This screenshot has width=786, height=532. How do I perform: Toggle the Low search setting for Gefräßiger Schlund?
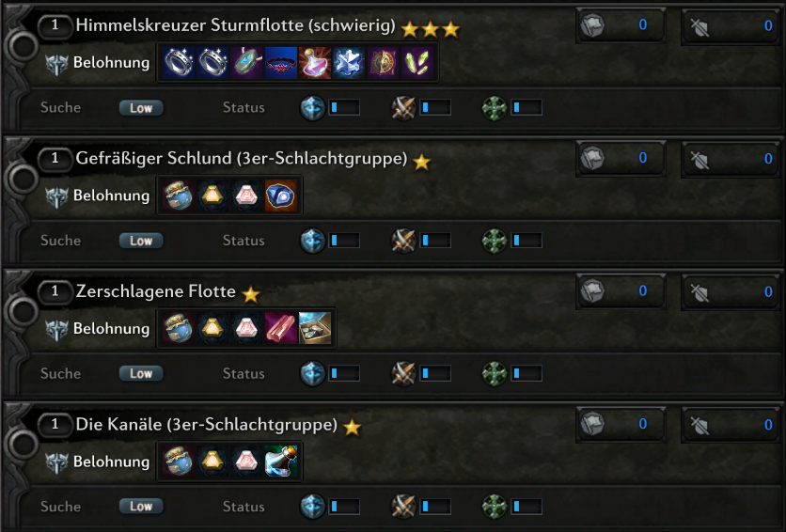coord(141,241)
